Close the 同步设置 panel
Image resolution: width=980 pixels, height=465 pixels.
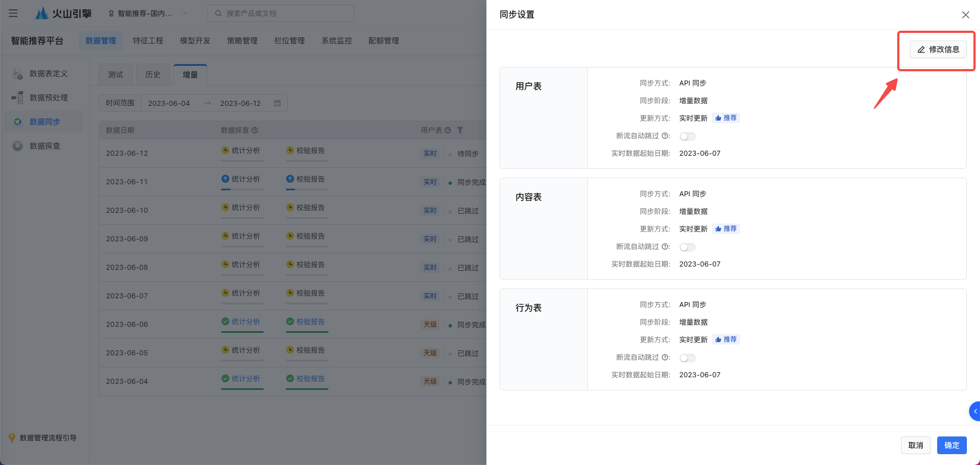pos(966,15)
